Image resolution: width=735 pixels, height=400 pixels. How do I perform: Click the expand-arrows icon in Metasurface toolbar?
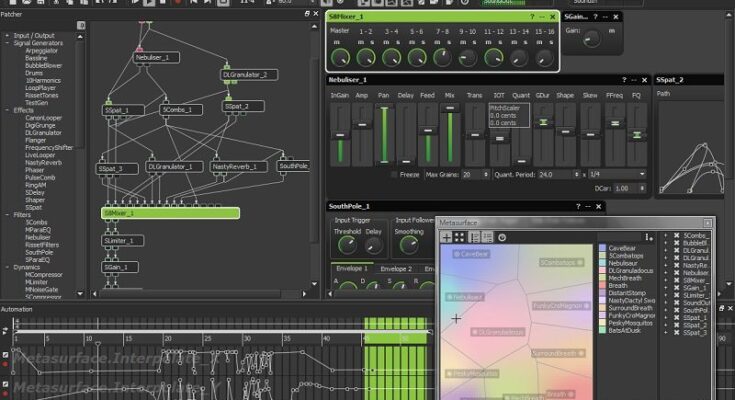[460, 237]
